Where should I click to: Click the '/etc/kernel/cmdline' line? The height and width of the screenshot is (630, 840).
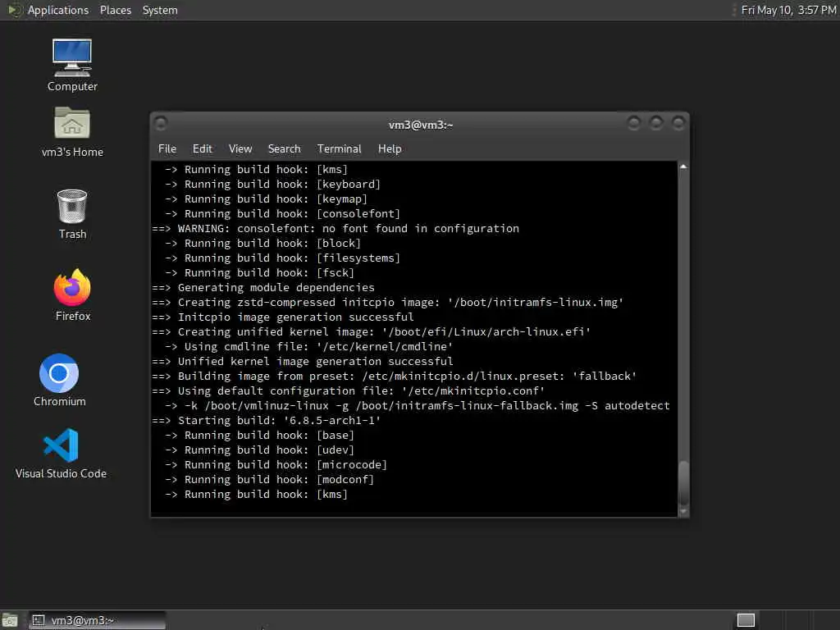click(x=309, y=347)
